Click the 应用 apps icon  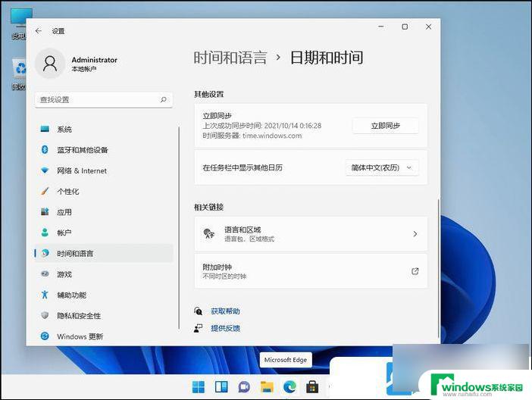coord(45,211)
